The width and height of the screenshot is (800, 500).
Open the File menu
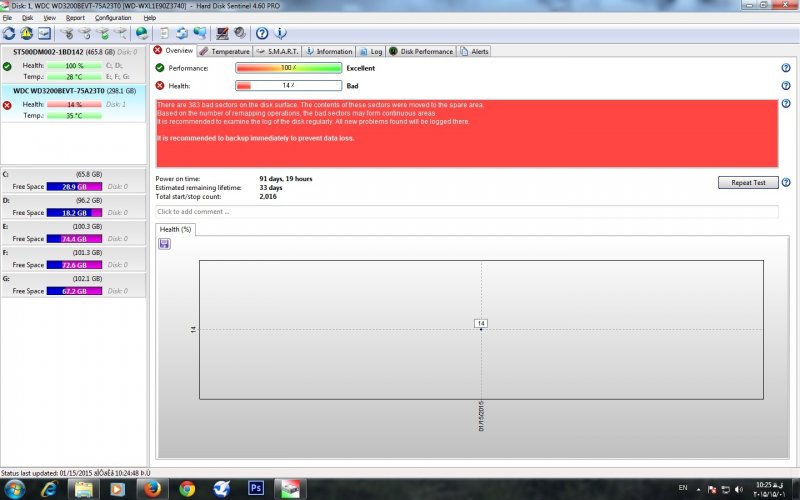(x=7, y=18)
